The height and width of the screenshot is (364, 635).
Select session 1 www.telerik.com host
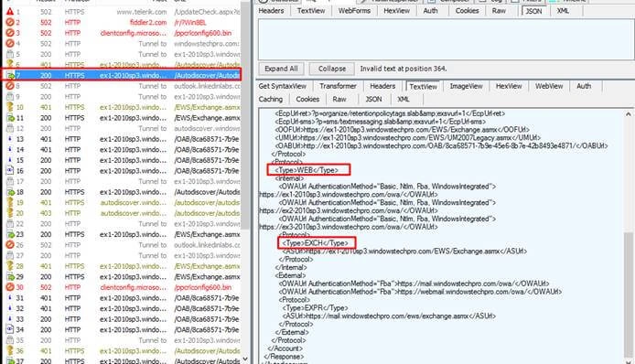pos(141,12)
